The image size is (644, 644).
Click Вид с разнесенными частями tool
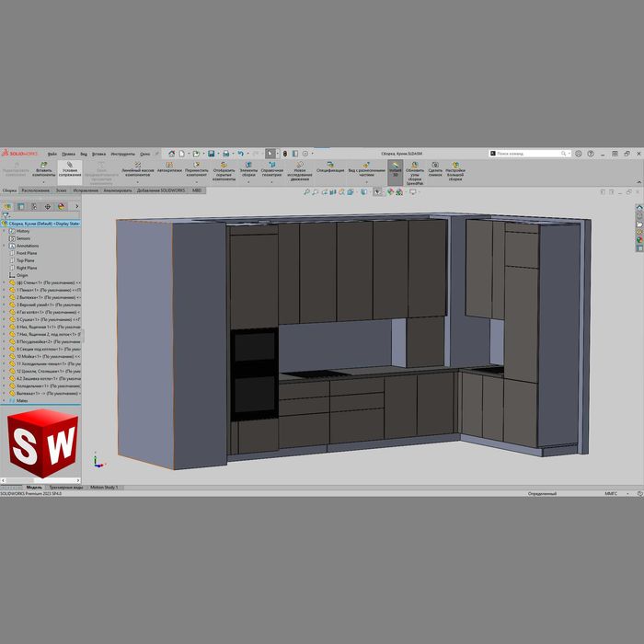coord(367,169)
